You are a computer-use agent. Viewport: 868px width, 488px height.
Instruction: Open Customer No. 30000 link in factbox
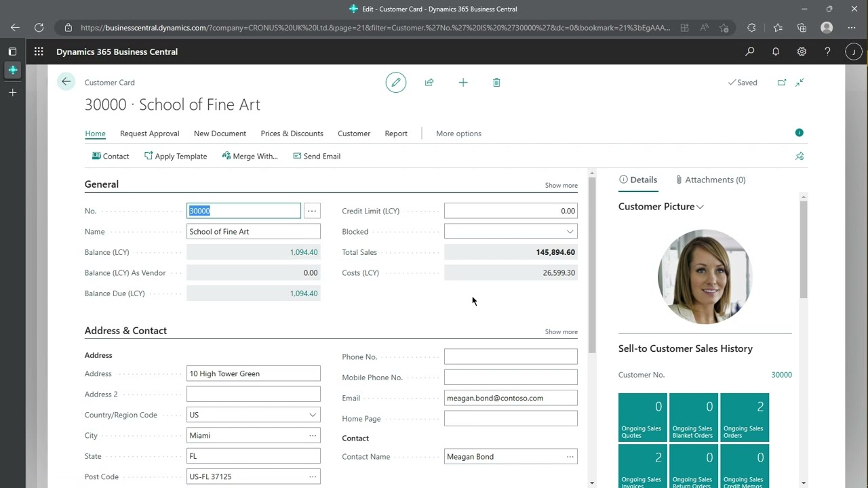coord(781,375)
